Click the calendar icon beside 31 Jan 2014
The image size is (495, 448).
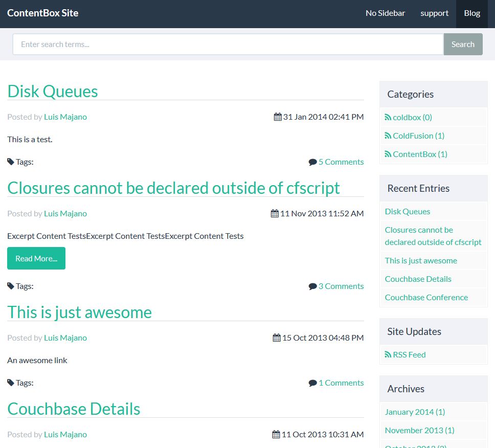click(x=278, y=117)
